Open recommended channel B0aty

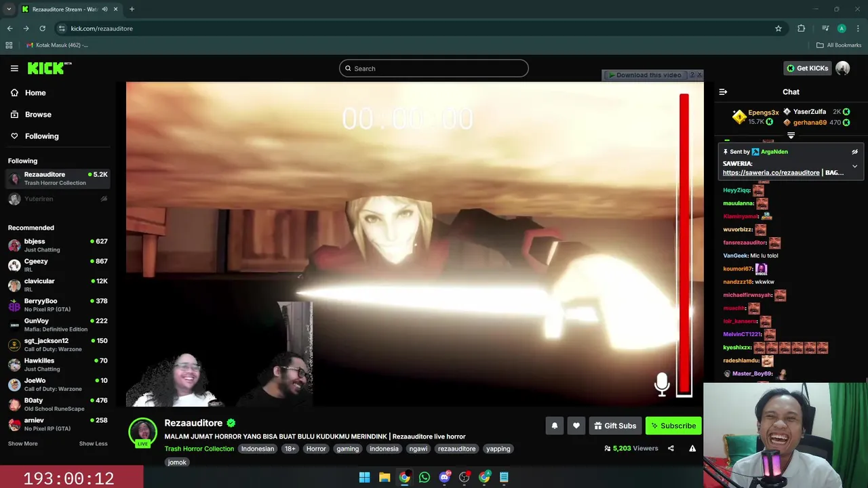(x=58, y=404)
